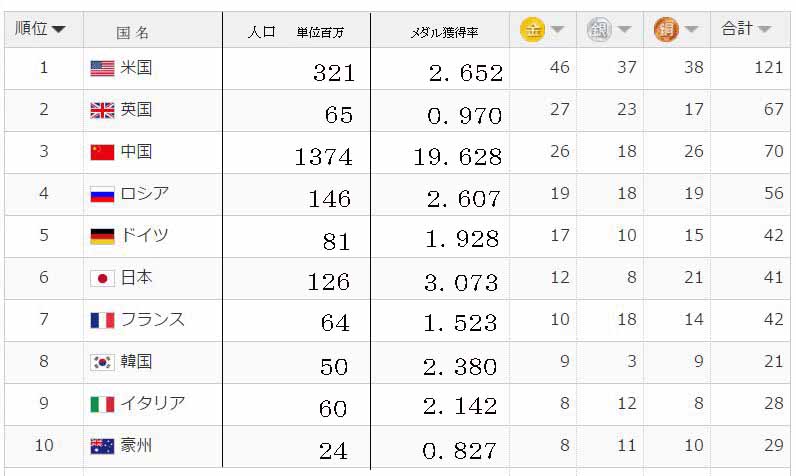The image size is (796, 476).
Task: Click the Japan flag icon
Action: (x=102, y=278)
